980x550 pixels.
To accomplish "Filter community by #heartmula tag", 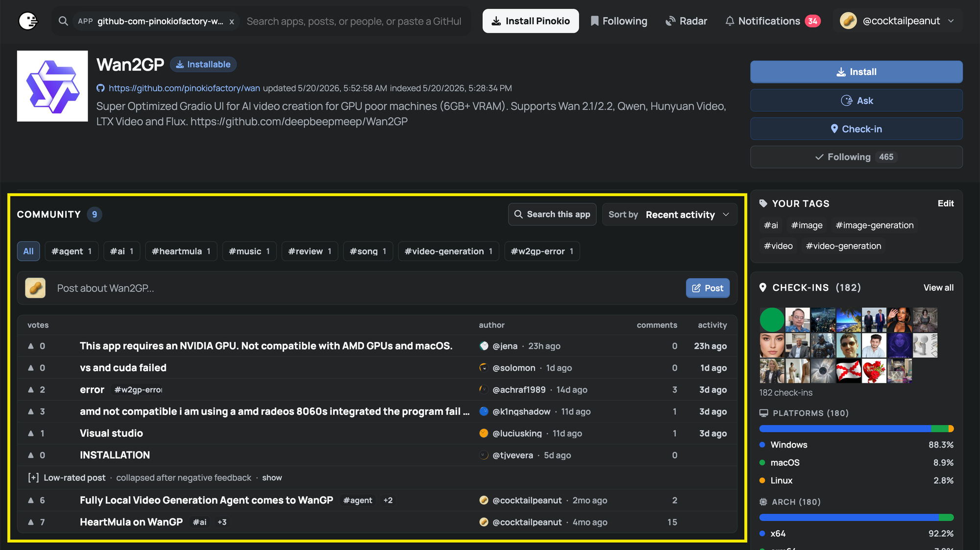I will (181, 251).
